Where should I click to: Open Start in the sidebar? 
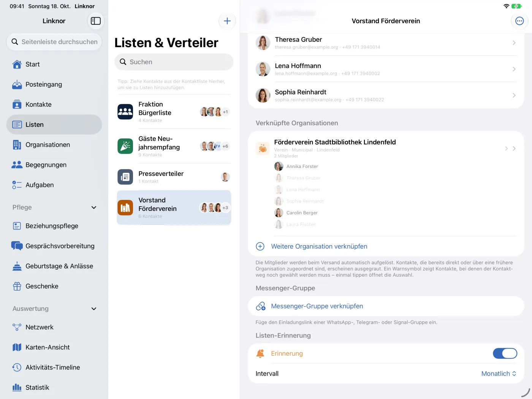[x=54, y=64]
